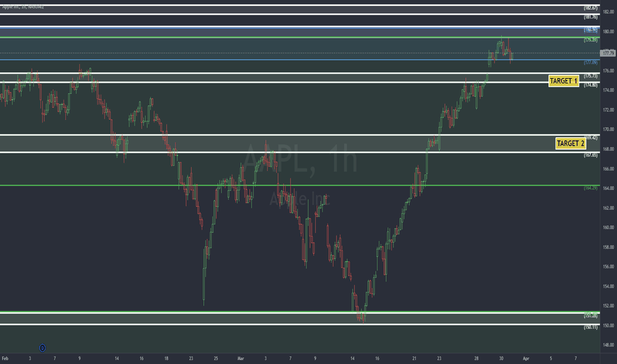The image size is (617, 364).
Task: Click 172.00 on the price axis
Action: pyautogui.click(x=608, y=110)
